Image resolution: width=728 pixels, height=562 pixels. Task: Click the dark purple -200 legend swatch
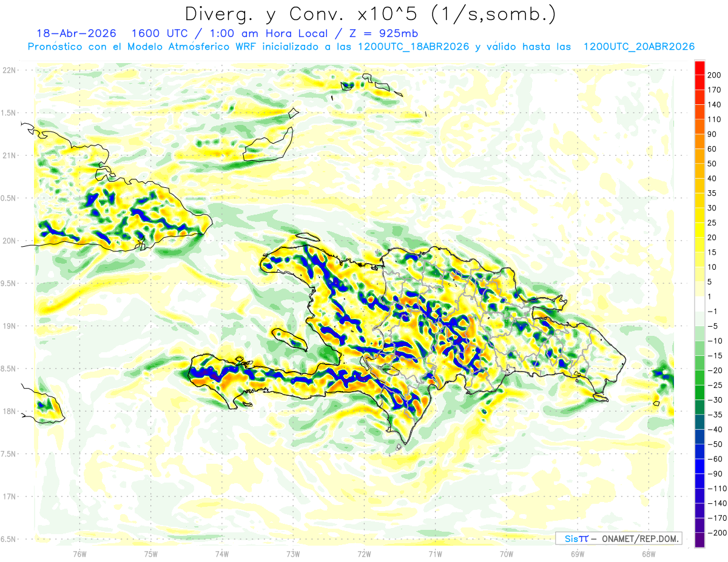pyautogui.click(x=699, y=540)
